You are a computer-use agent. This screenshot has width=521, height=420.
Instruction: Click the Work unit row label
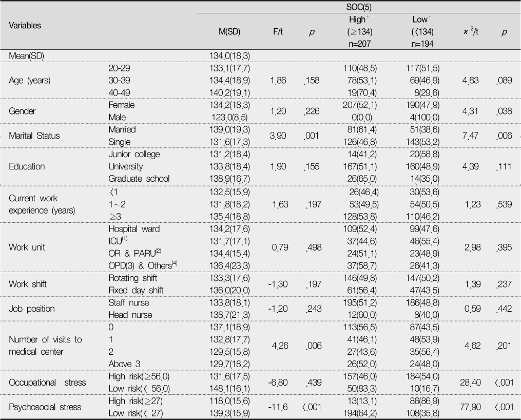(x=27, y=247)
